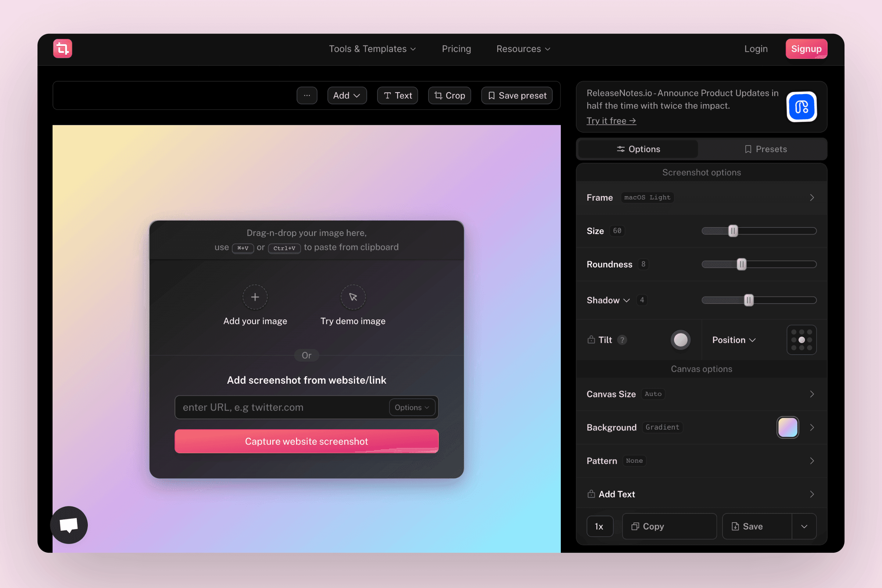The width and height of the screenshot is (882, 588).
Task: Click the Try demo image cursor icon
Action: pyautogui.click(x=353, y=297)
